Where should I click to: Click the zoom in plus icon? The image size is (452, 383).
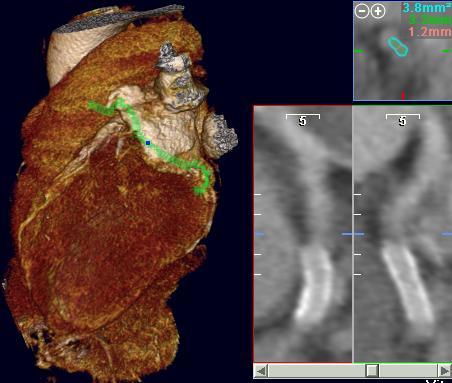click(x=378, y=11)
